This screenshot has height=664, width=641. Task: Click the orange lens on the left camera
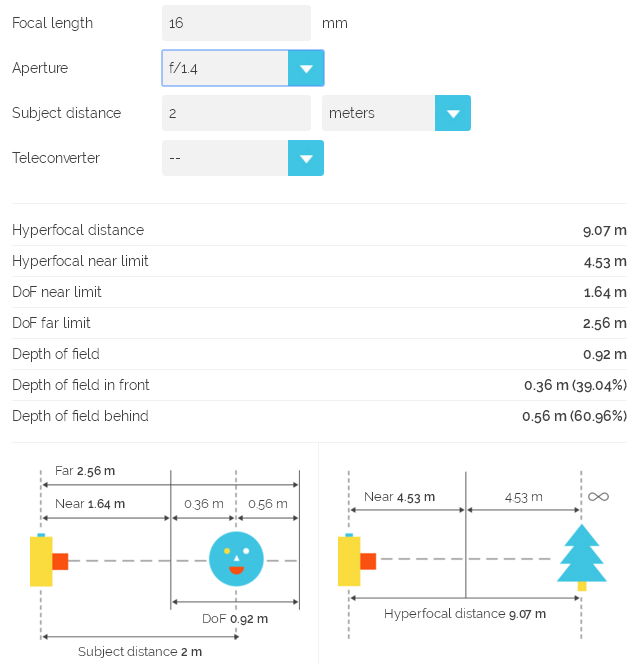(61, 561)
